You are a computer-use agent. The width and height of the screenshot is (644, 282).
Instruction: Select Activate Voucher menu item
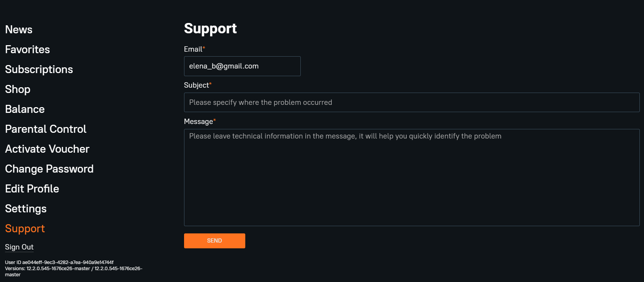coord(47,149)
